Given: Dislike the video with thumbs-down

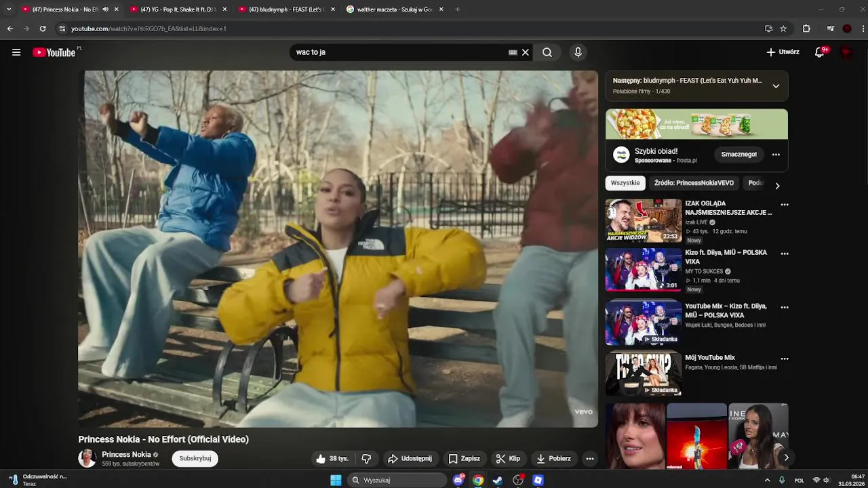Looking at the screenshot, I should pos(366,459).
